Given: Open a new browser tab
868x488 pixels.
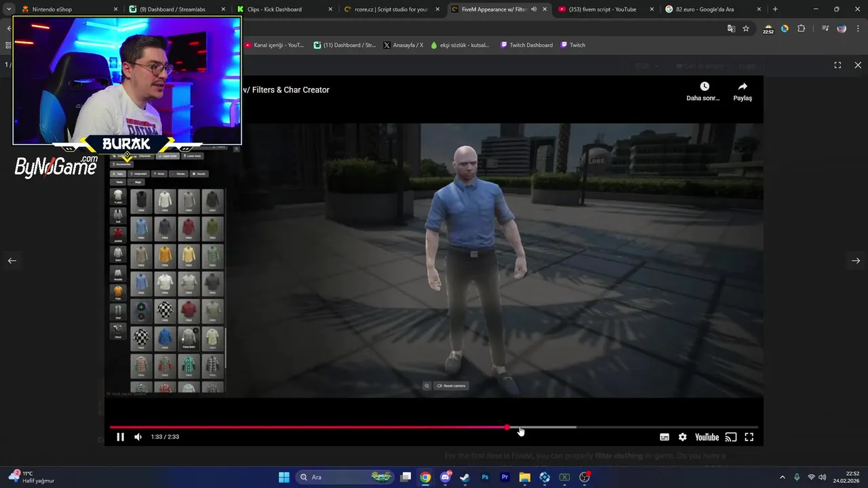Looking at the screenshot, I should (x=775, y=9).
